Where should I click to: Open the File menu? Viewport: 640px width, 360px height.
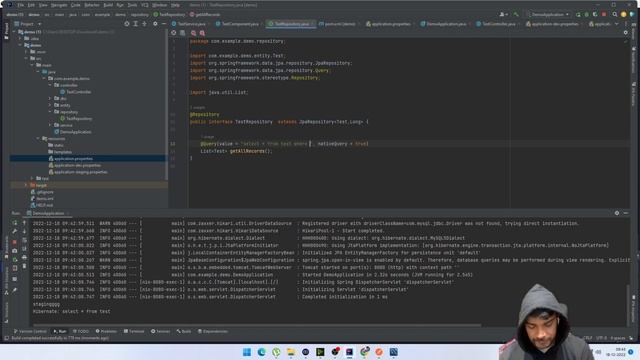20,5
